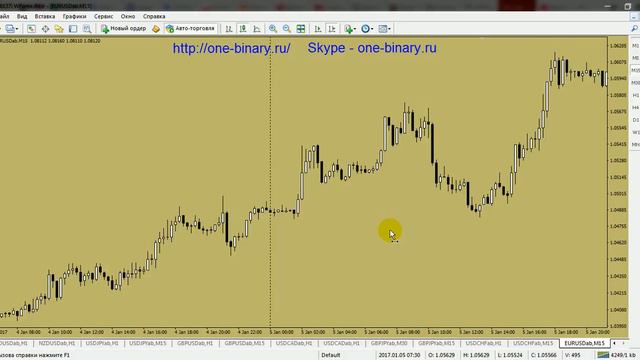Open the MetaEditor diamond icon
Screen dimensions: 640x360
156,29
